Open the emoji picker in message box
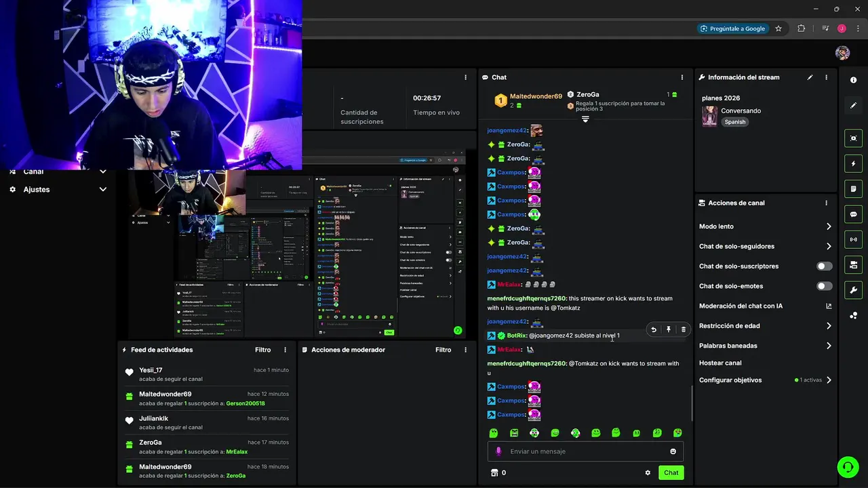Image resolution: width=868 pixels, height=488 pixels. coord(673,451)
